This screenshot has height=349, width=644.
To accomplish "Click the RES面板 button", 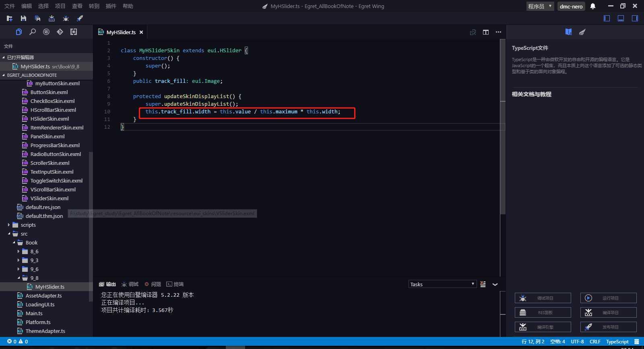I will pos(543,312).
